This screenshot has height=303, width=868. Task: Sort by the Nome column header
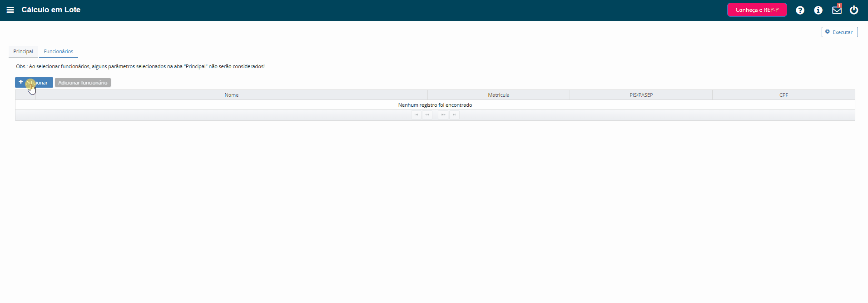click(231, 95)
